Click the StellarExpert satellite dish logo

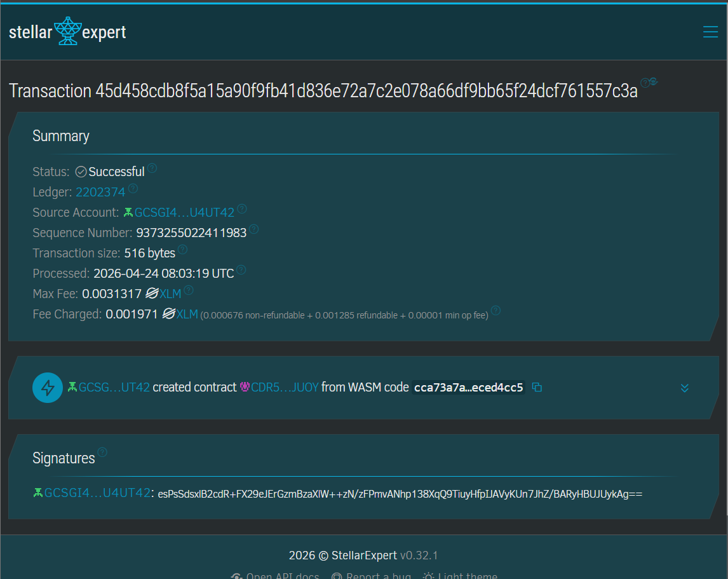pos(67,31)
